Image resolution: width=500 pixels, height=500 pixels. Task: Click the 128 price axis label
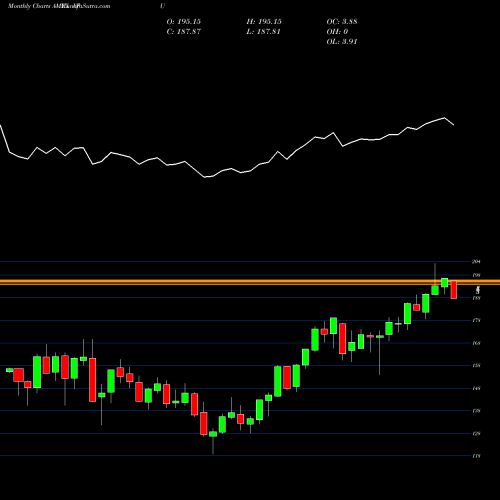pos(476,434)
